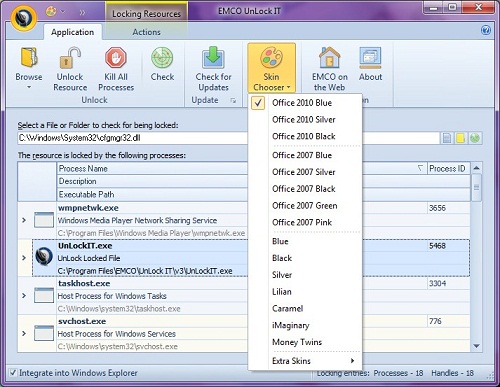Screen dimensions: 500x387
Task: Sort by the Process ID column header
Action: point(449,168)
